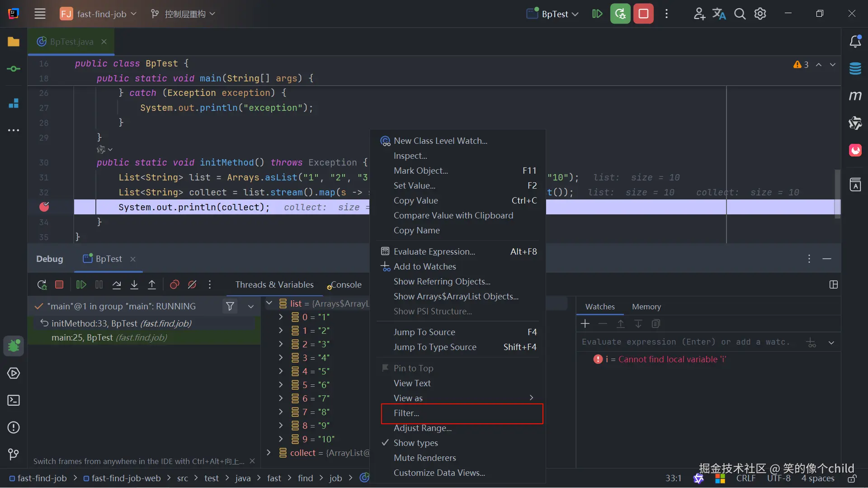Click the Step Out debug icon
Viewport: 868px width, 488px height.
coord(152,284)
